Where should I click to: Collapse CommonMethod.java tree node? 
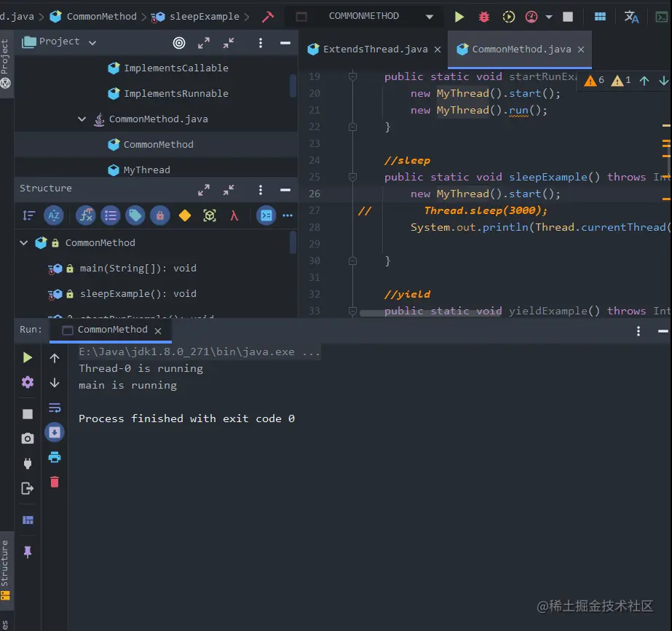tap(82, 119)
